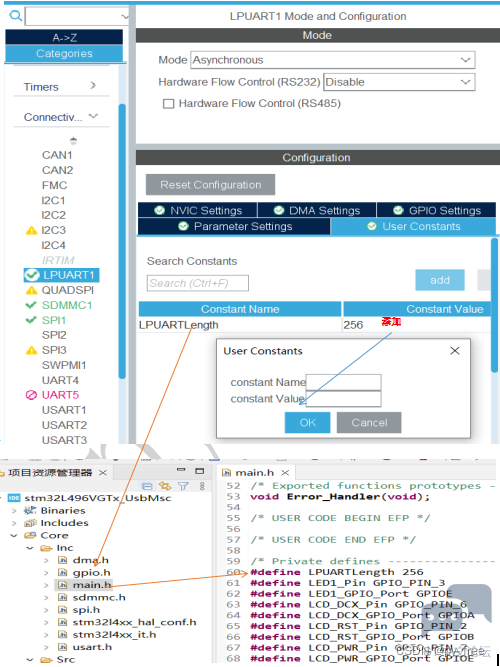Click the Search Constants input field
The height and width of the screenshot is (667, 500).
[x=198, y=283]
